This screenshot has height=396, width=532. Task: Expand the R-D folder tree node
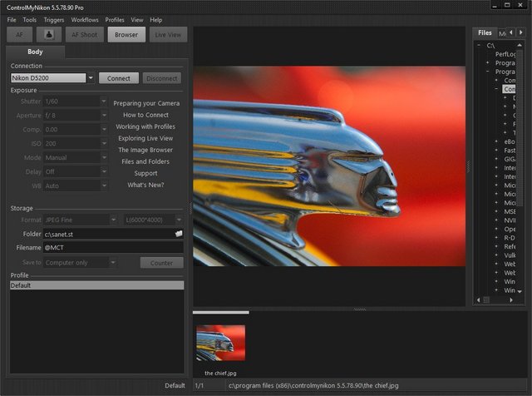[x=496, y=238]
